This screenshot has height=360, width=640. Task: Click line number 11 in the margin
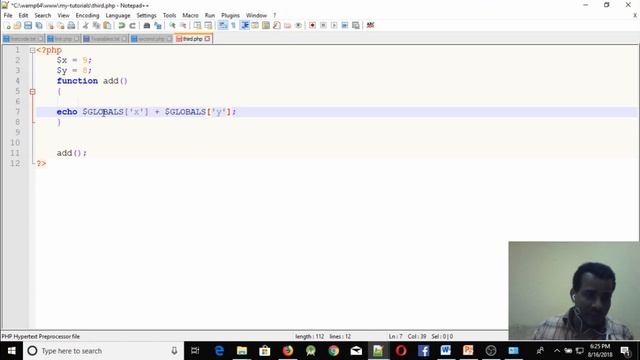click(x=15, y=153)
